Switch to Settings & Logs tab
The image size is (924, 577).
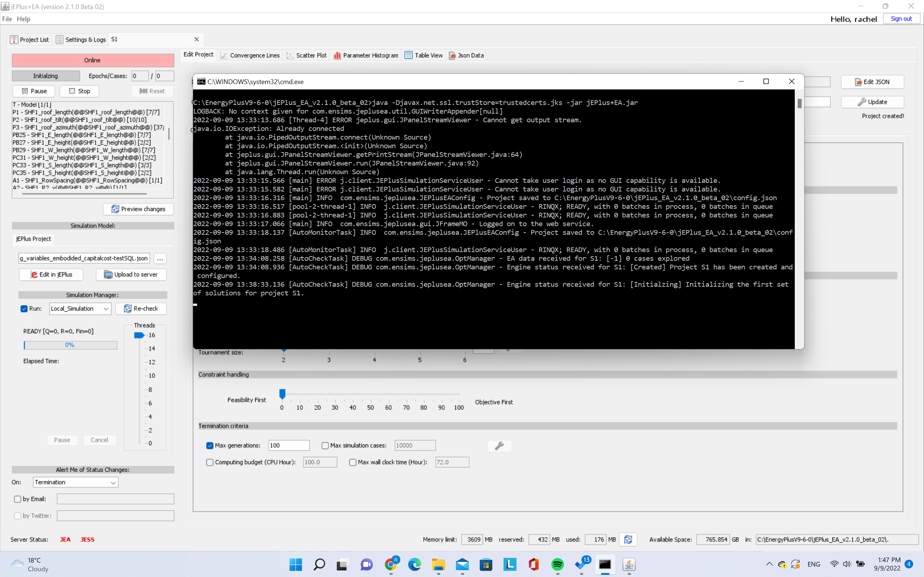coord(80,39)
